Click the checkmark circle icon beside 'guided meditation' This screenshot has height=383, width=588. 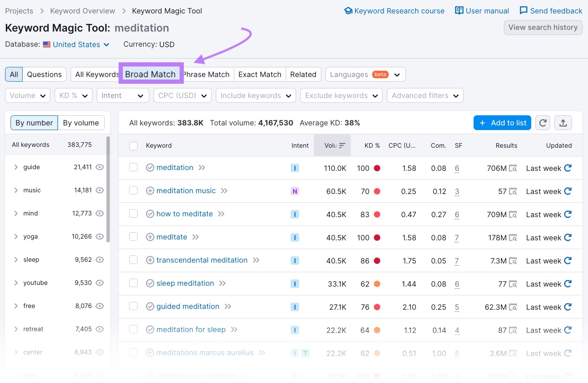tap(150, 306)
